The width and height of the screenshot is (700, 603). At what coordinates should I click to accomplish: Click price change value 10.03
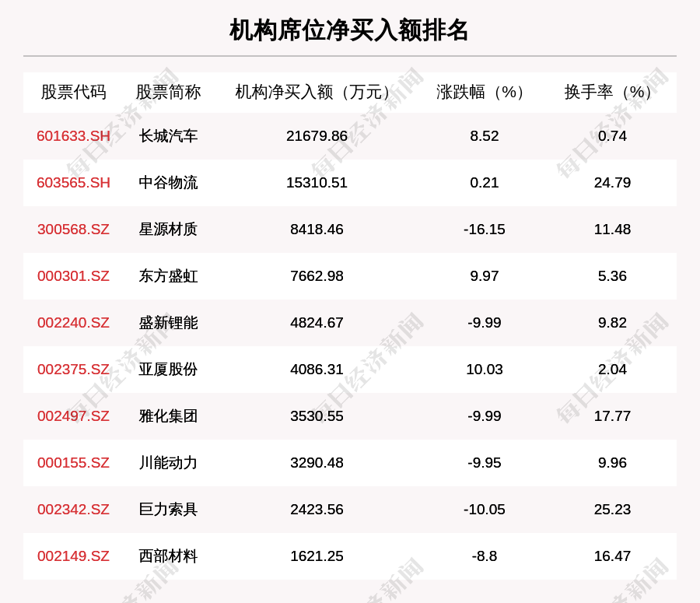(485, 370)
